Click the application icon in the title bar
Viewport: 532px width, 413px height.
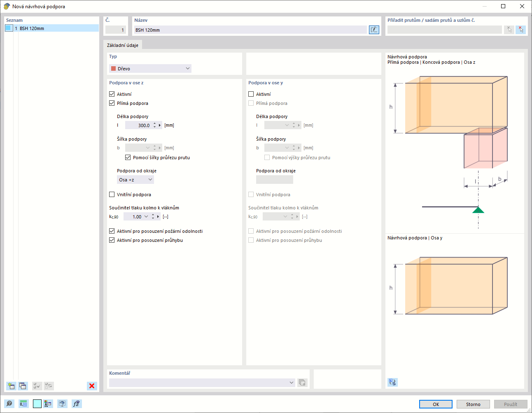point(7,6)
